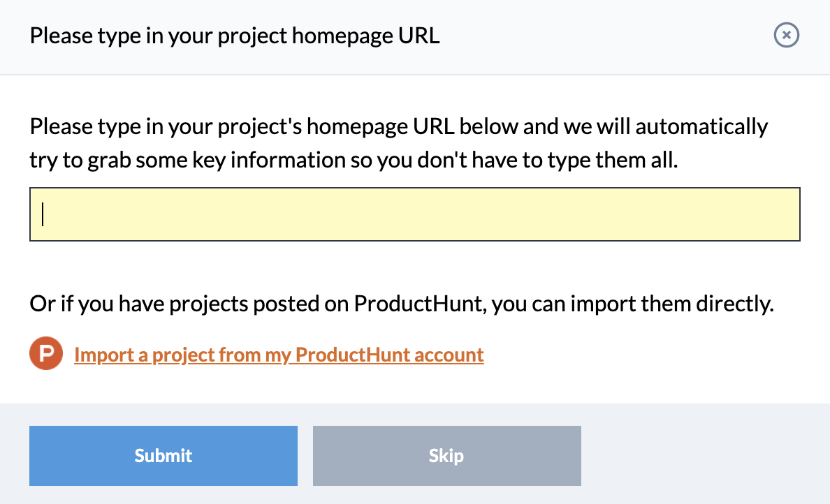Close the project homepage URL dialog
This screenshot has width=830, height=504.
pos(786,35)
